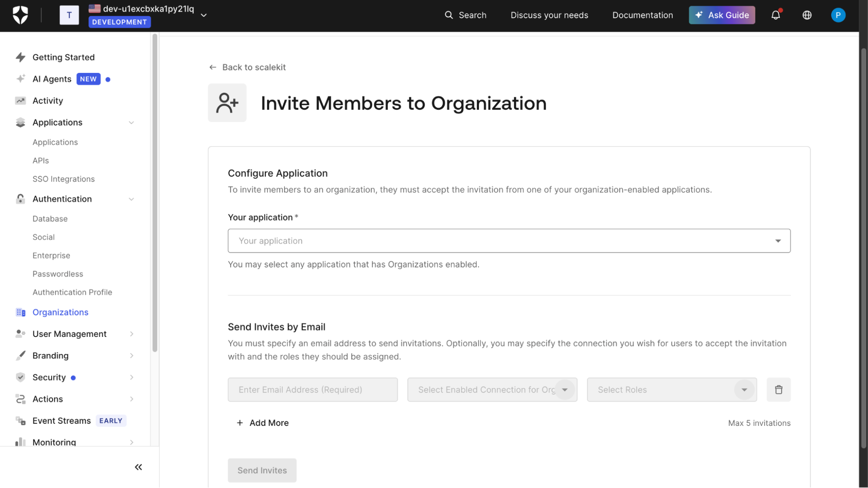
Task: Open SSO Integrations submenu item
Action: click(x=63, y=179)
